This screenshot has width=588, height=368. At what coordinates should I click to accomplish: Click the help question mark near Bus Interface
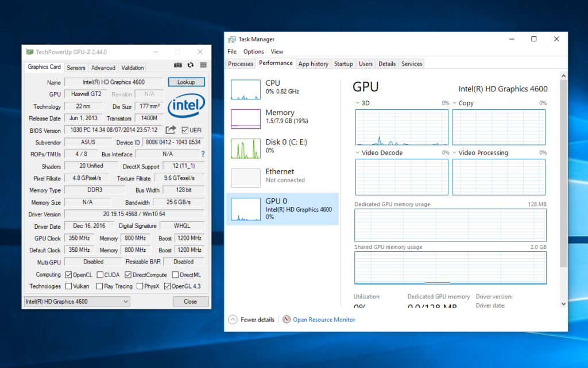(203, 154)
